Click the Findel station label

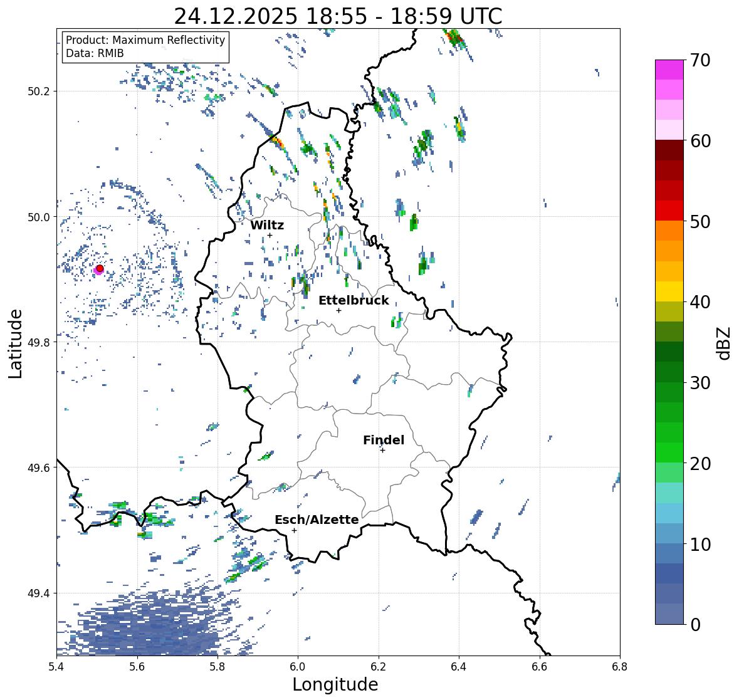pos(383,441)
